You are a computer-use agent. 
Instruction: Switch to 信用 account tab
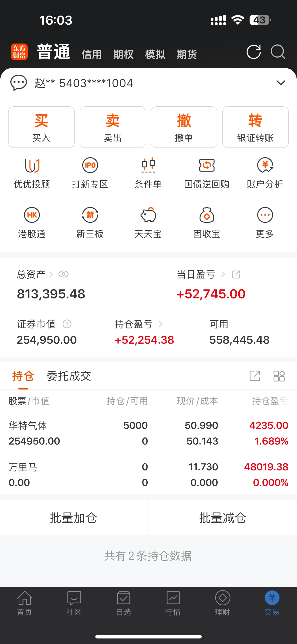[92, 54]
